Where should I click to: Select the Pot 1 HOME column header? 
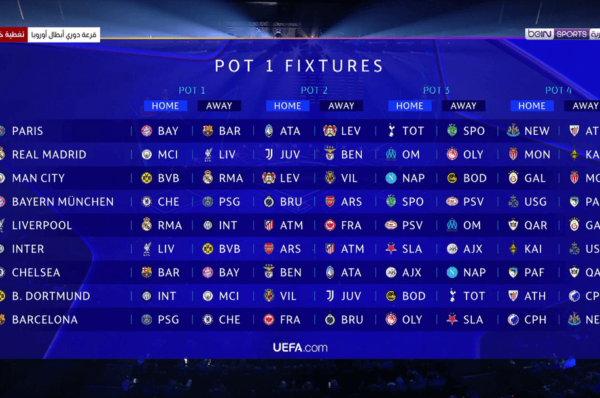165,106
